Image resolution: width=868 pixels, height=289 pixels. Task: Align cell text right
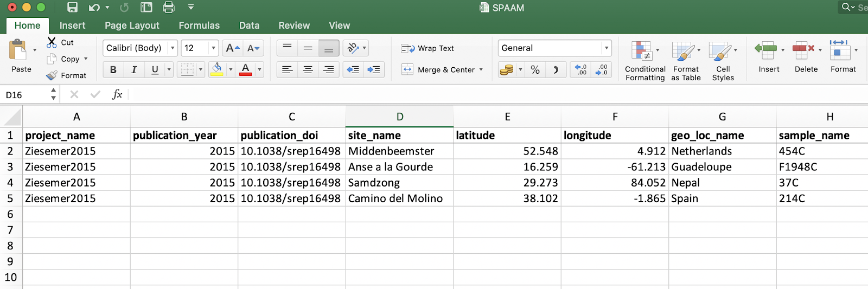(x=329, y=69)
